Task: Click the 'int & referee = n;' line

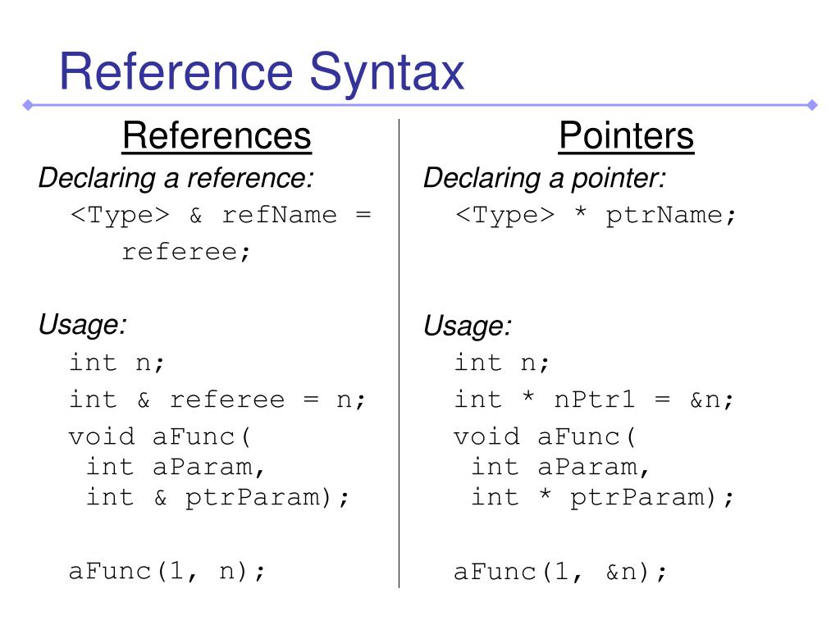Action: click(x=217, y=399)
